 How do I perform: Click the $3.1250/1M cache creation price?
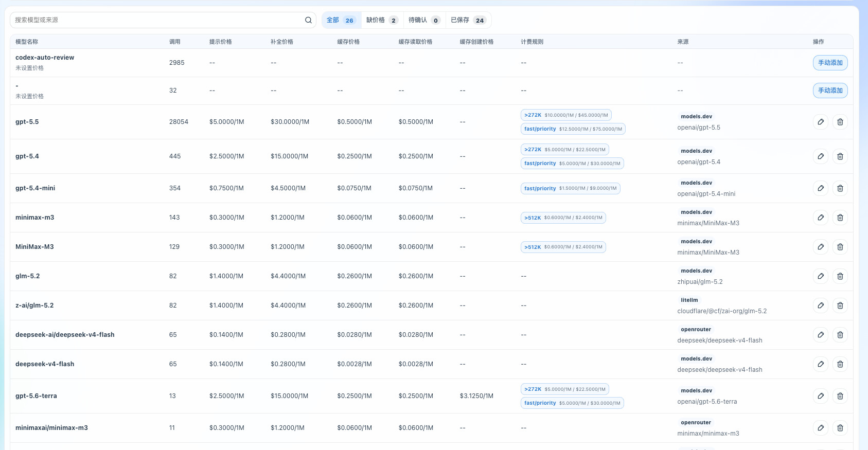[x=476, y=396]
